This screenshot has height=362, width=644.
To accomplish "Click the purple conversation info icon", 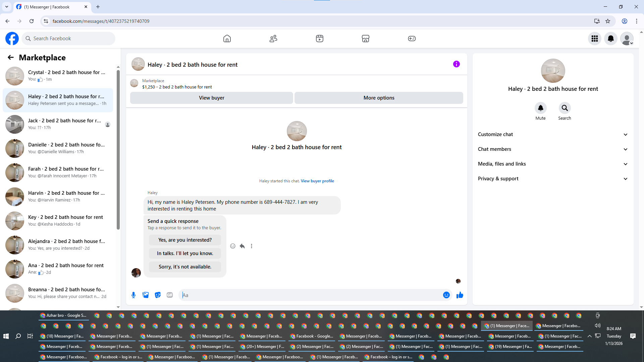I will (x=456, y=64).
